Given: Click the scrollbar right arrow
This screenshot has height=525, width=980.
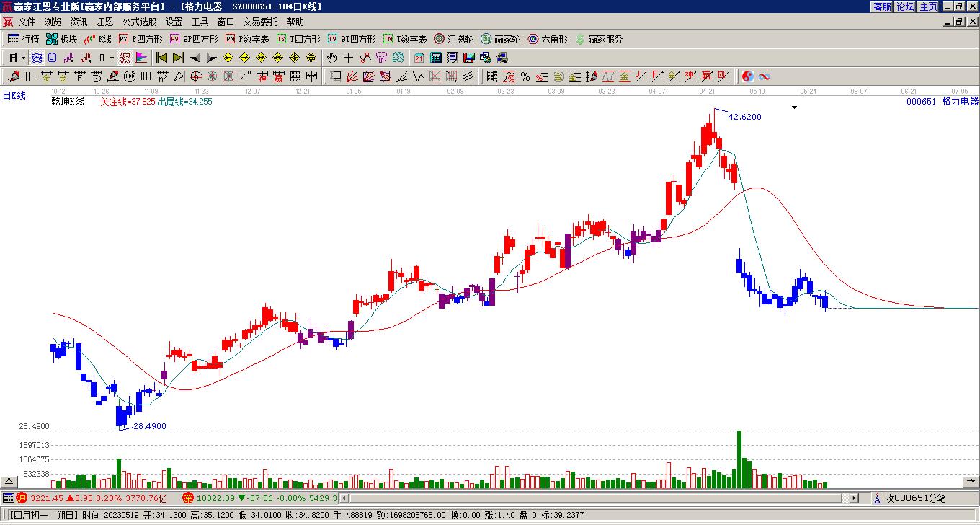Looking at the screenshot, I should 854,498.
